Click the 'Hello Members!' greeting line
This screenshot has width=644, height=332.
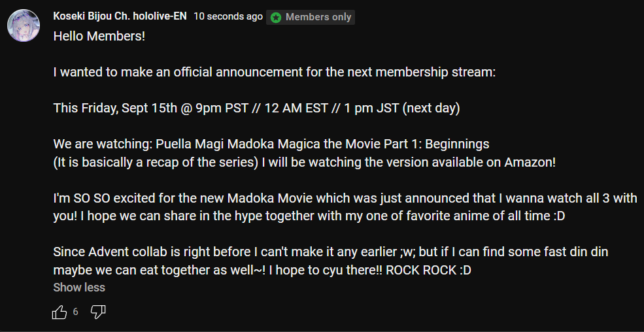point(99,37)
